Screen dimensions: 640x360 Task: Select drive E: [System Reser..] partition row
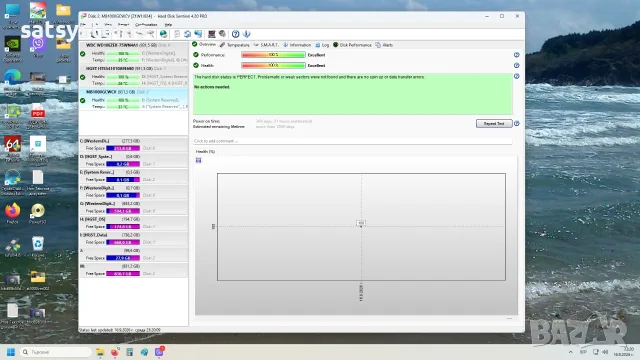click(133, 176)
